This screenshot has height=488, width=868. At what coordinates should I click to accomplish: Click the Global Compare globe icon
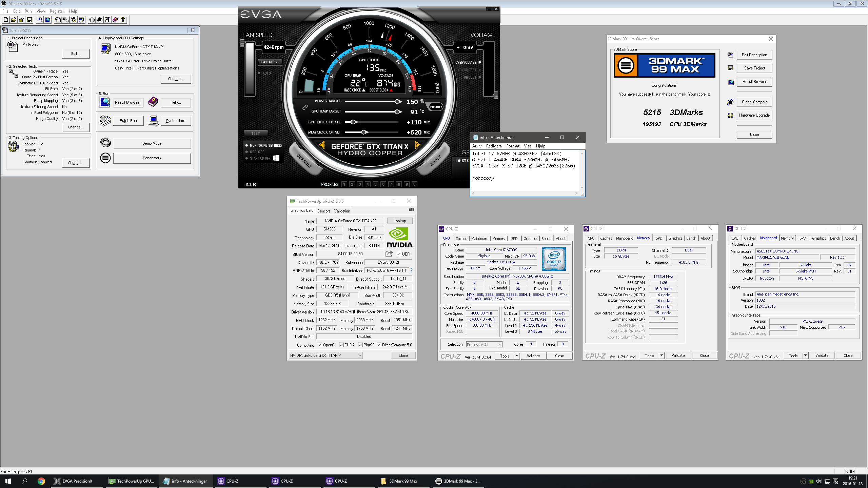(730, 102)
